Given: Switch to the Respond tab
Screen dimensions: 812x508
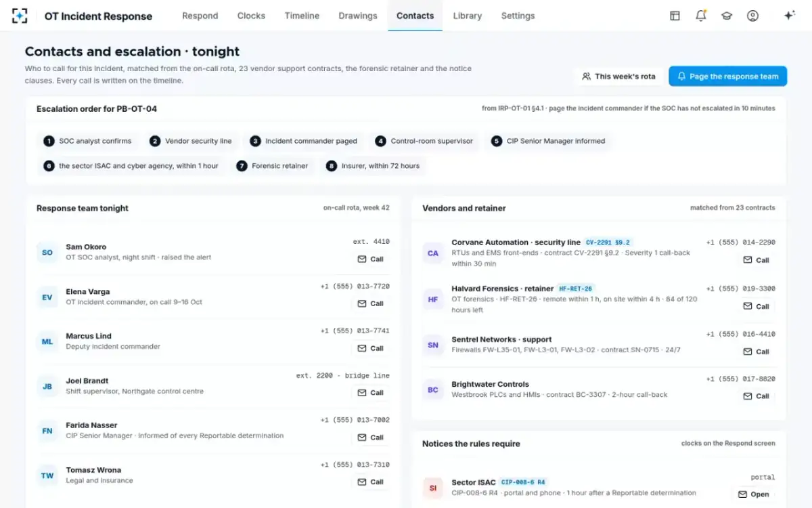Looking at the screenshot, I should (200, 16).
